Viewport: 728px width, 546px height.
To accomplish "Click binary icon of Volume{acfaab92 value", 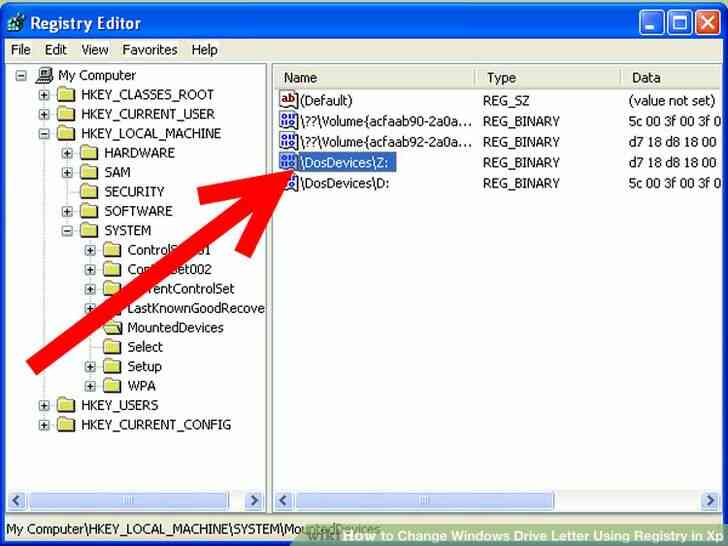I will (x=288, y=141).
